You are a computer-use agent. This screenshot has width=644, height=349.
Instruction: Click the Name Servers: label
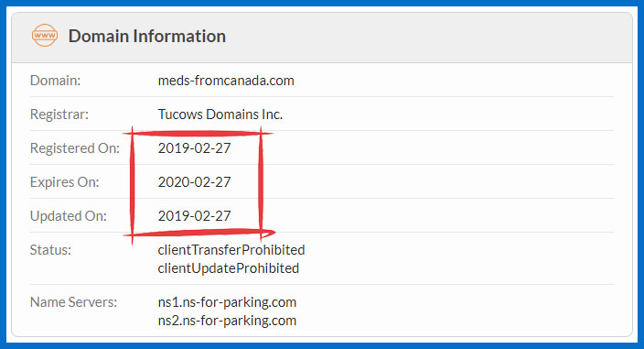pos(73,302)
